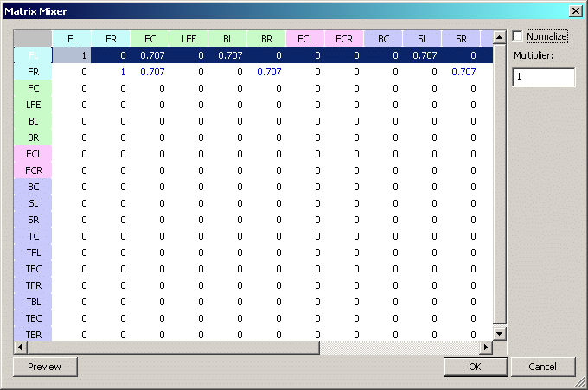Click the FC row, FC column cell
Image resolution: width=588 pixels, height=390 pixels.
150,88
